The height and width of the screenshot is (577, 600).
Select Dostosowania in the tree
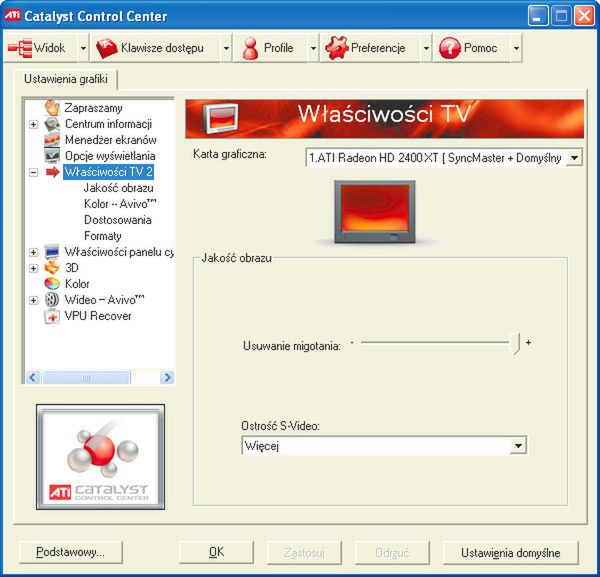tap(117, 220)
